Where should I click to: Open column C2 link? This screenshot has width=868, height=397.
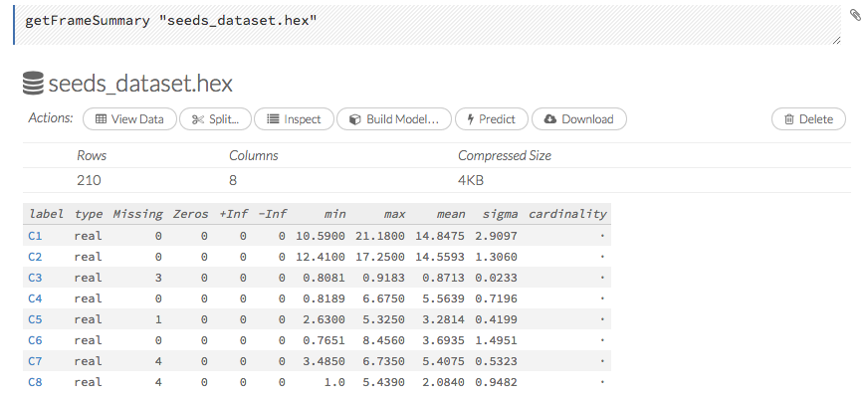point(35,257)
